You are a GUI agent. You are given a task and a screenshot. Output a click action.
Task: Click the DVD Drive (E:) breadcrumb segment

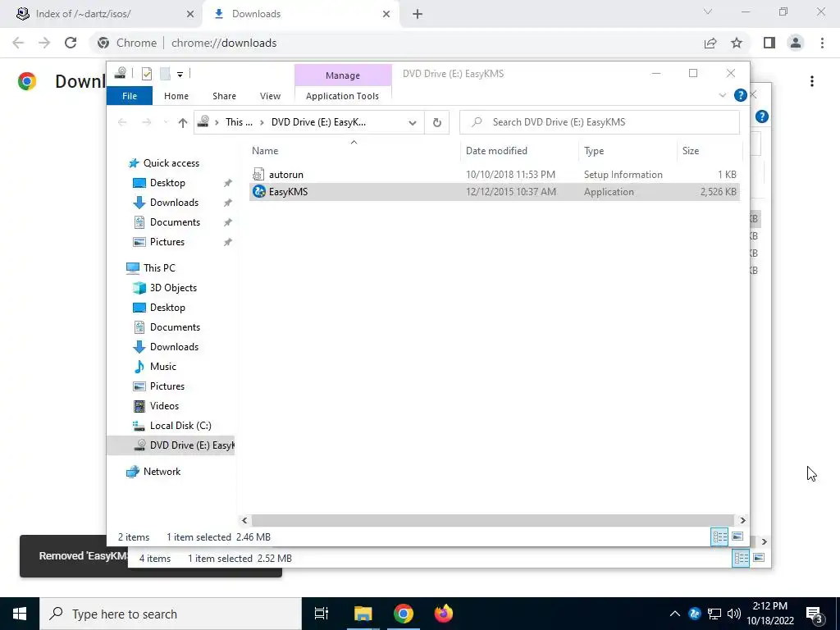coord(318,122)
